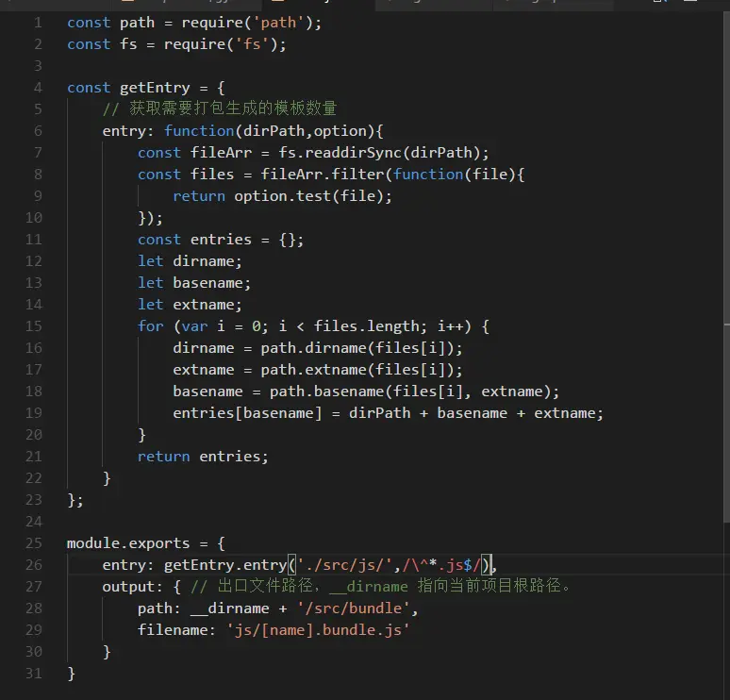Click the 'js/[name].bundle.js' string
Viewport: 730px width, 700px height.
[x=318, y=630]
